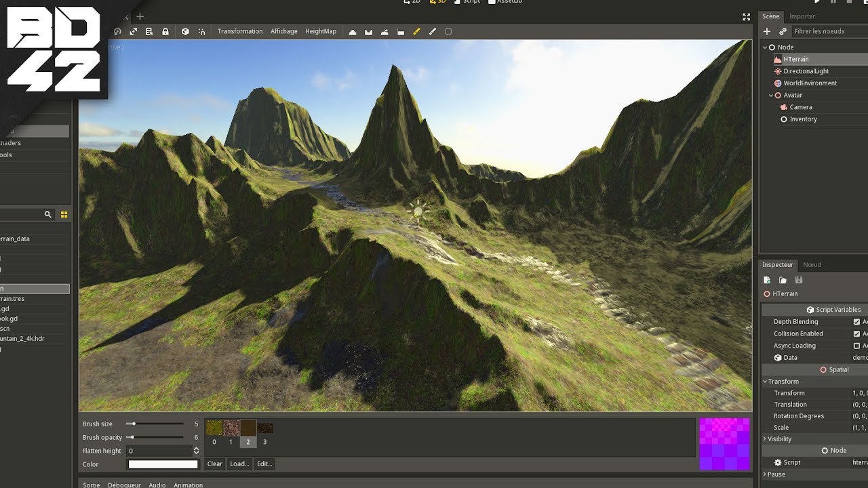
Task: Click the Load... textures button
Action: [239, 464]
